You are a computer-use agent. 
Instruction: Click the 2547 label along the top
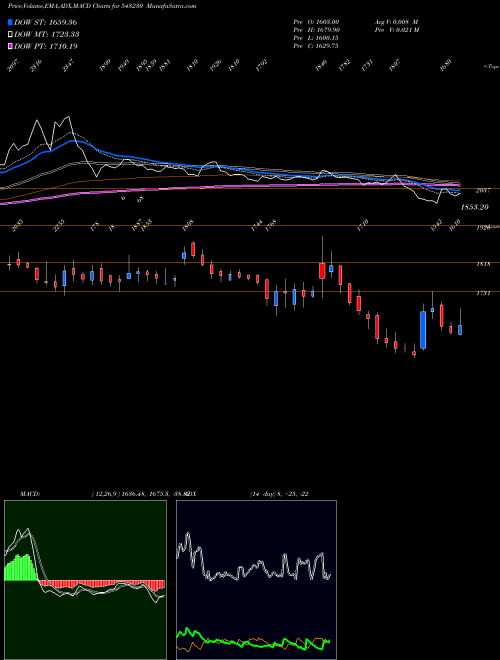click(68, 67)
